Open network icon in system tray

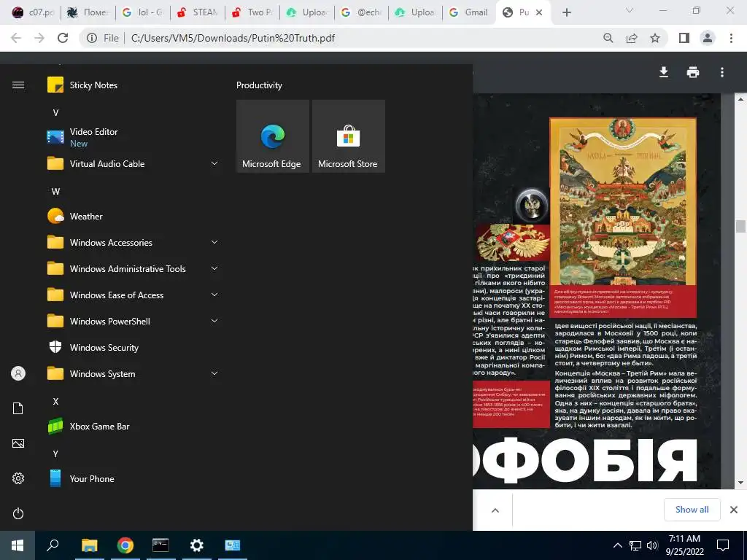pyautogui.click(x=635, y=545)
